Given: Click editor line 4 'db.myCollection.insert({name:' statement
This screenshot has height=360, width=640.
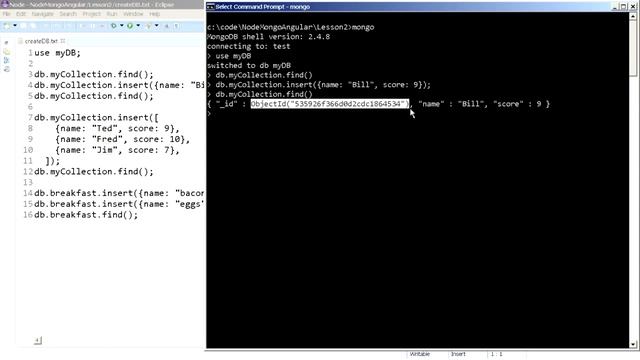Looking at the screenshot, I should click(x=119, y=85).
